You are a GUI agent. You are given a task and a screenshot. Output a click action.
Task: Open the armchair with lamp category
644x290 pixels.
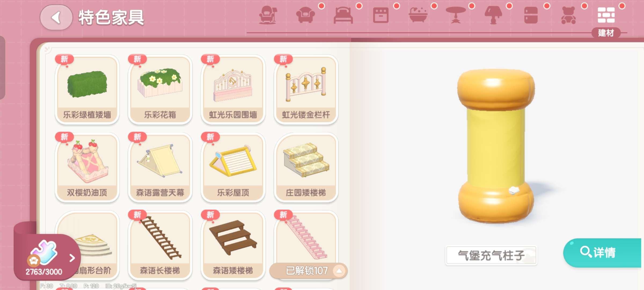[x=268, y=15]
